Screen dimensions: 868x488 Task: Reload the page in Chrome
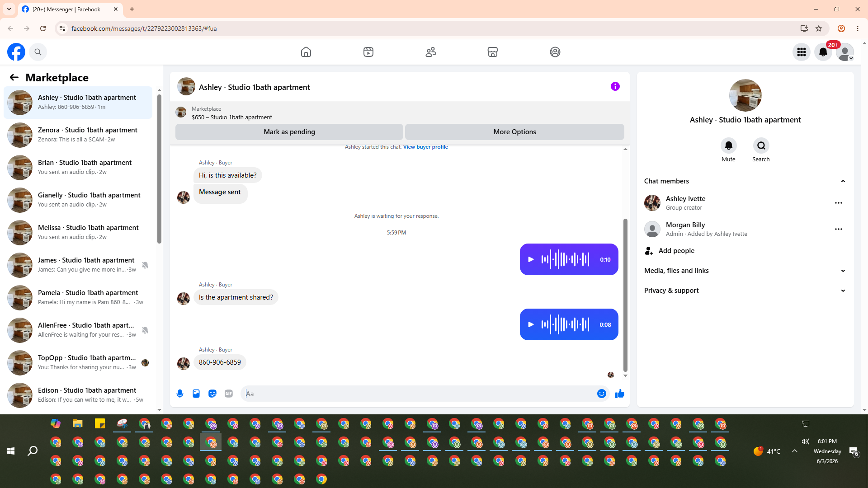point(43,28)
